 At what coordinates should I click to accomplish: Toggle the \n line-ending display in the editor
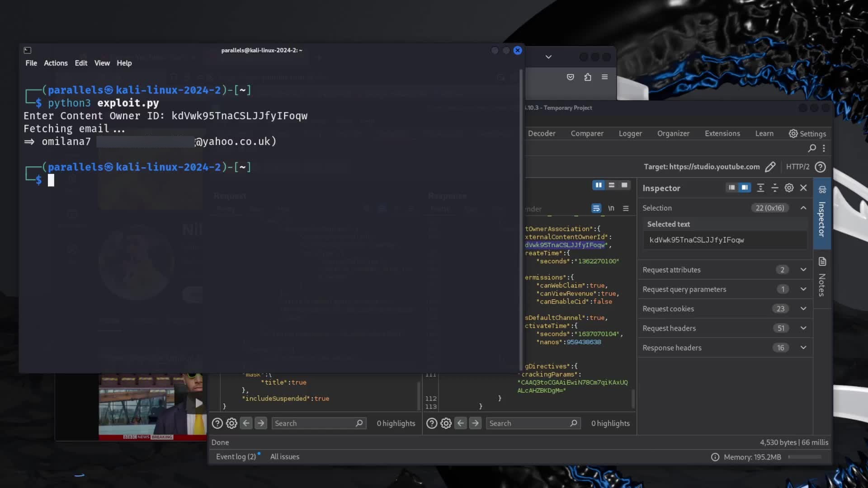(611, 208)
